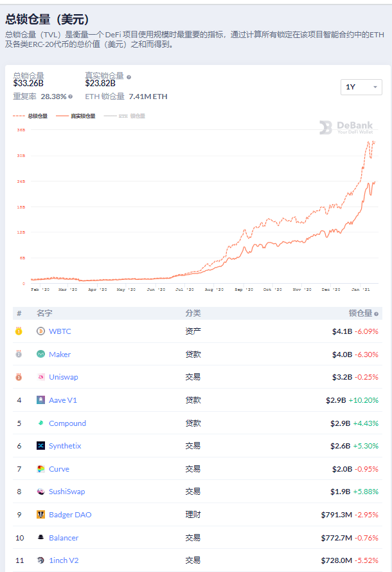Click the Jan '21 label on chart axis
Screen dimensions: 392x572
[361, 290]
